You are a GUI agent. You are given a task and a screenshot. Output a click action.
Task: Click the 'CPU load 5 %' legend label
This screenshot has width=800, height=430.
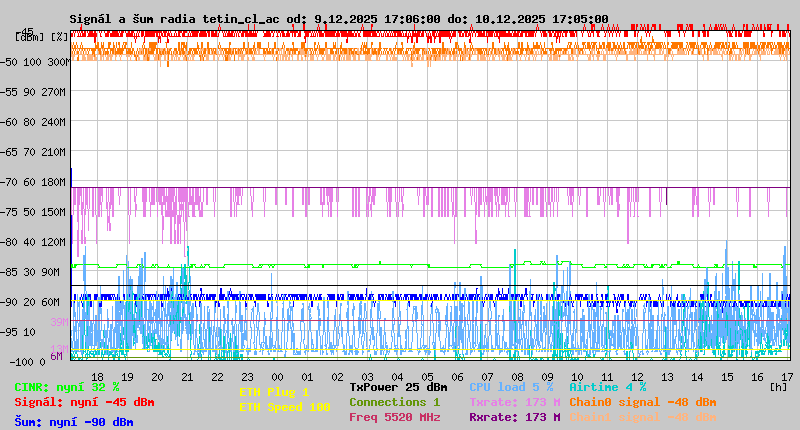511,387
